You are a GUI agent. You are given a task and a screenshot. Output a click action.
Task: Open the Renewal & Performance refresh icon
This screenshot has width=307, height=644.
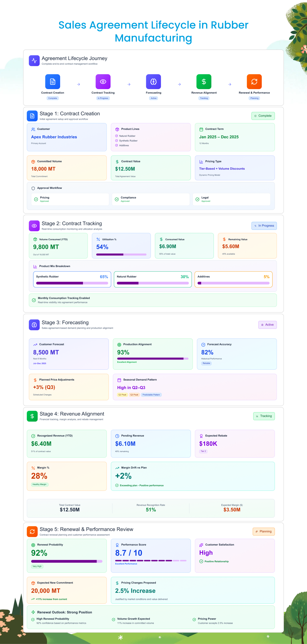click(x=254, y=82)
